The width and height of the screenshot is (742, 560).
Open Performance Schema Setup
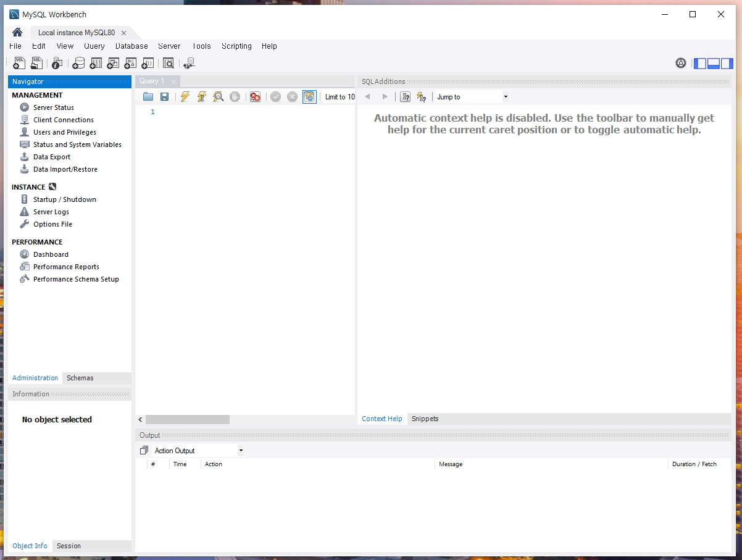(76, 279)
